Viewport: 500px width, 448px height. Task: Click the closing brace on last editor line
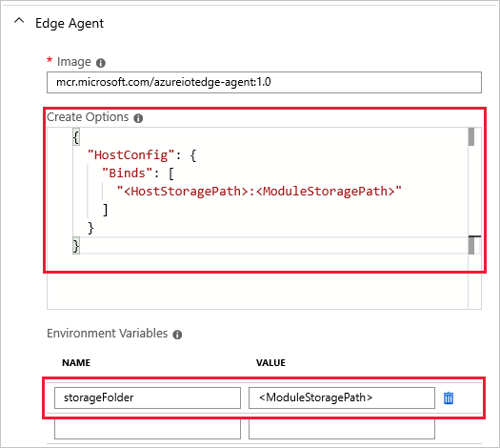click(x=76, y=246)
